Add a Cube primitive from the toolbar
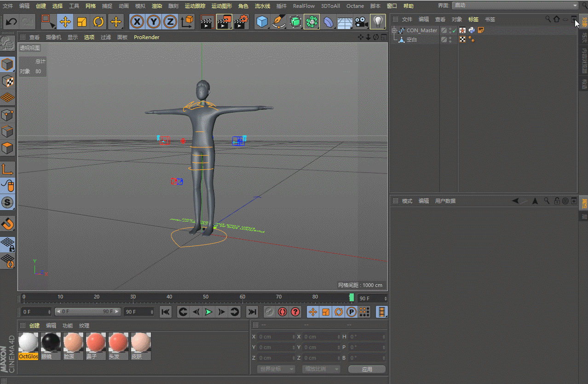This screenshot has height=384, width=588. pyautogui.click(x=262, y=22)
